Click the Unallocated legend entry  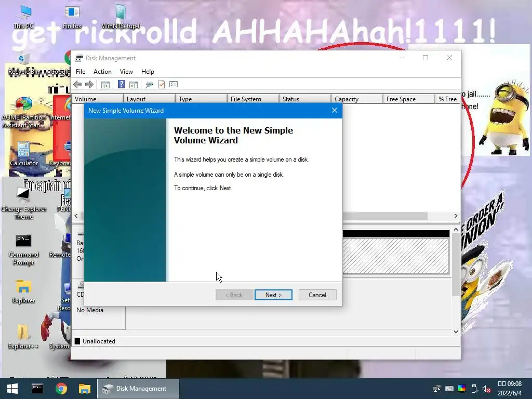96,341
